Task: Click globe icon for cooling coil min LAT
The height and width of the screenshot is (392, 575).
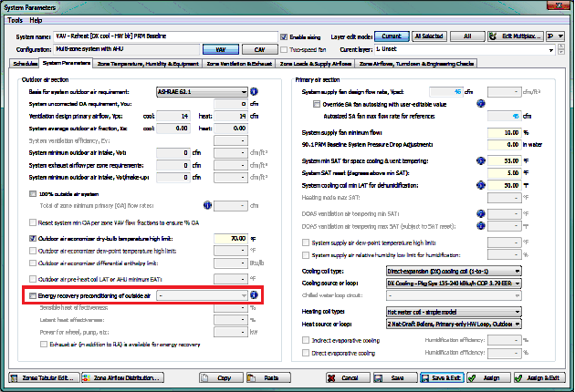Action: click(481, 185)
